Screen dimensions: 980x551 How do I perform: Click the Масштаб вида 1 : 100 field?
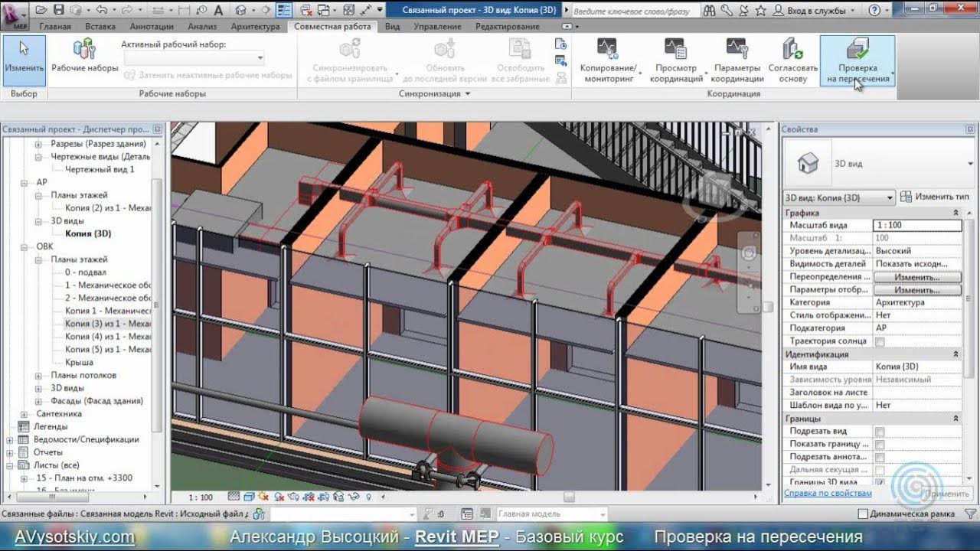917,226
